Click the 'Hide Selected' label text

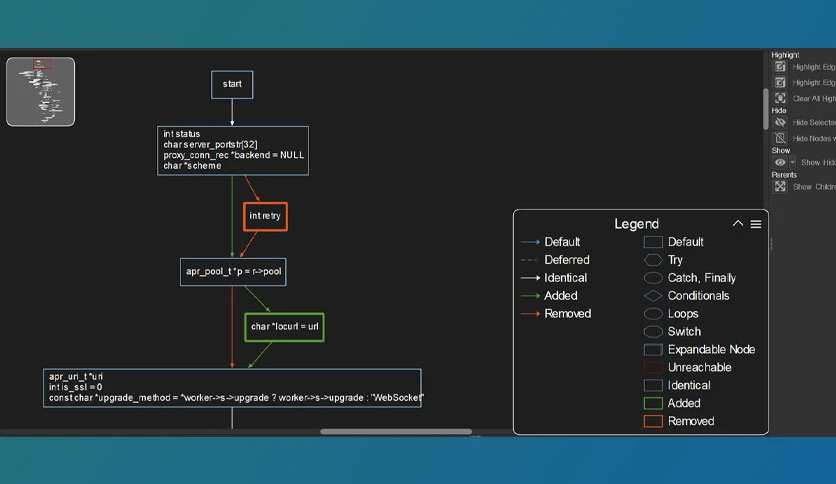(x=814, y=123)
